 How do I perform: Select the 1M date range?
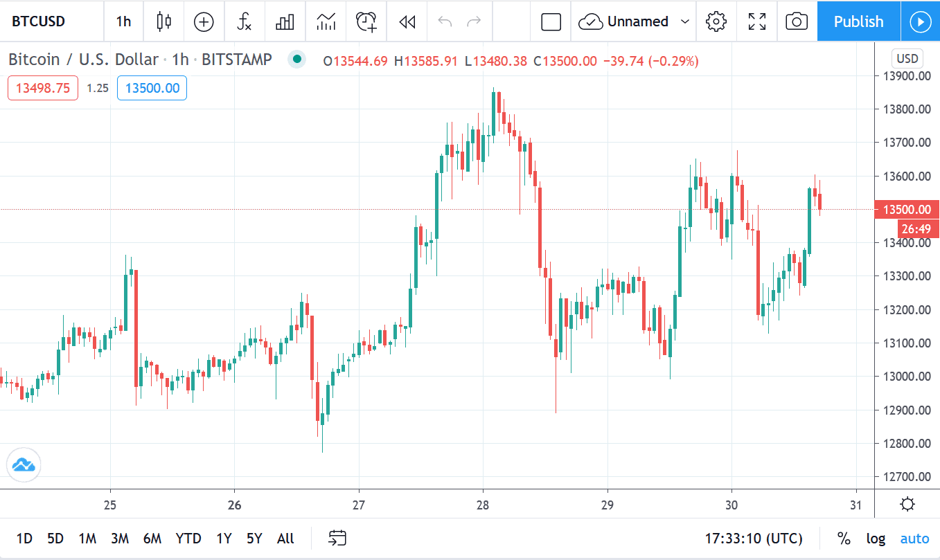[x=87, y=539]
